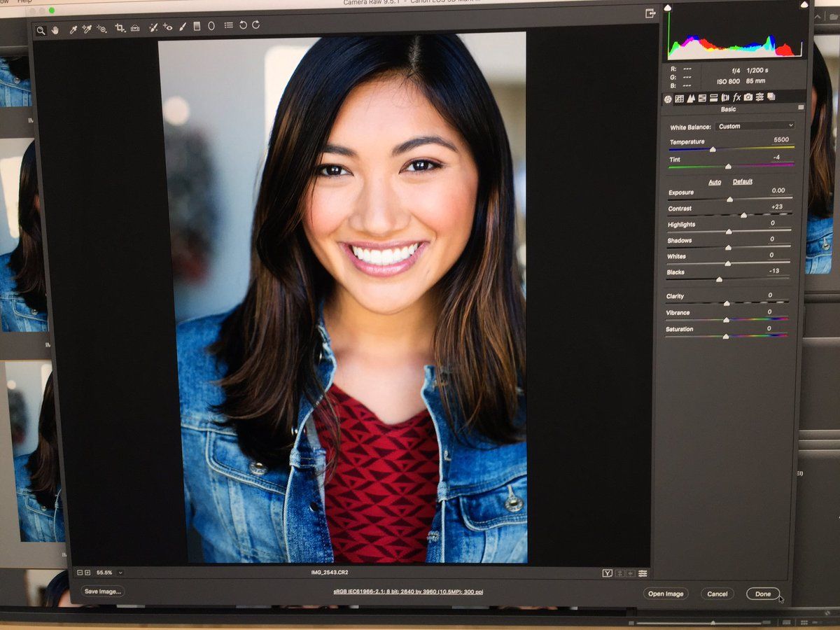Toggle the shadow clipping warning in histogram

click(x=668, y=8)
